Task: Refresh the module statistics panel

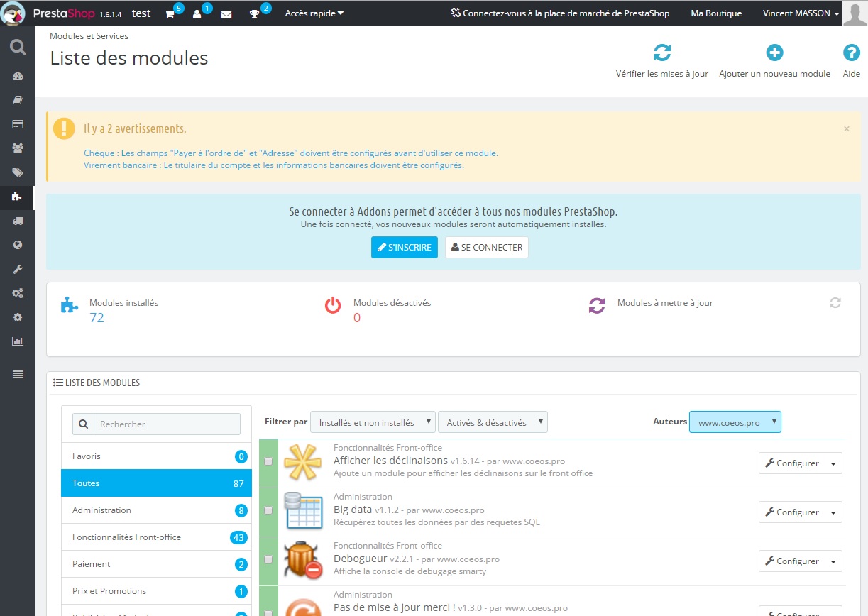Action: 835,303
